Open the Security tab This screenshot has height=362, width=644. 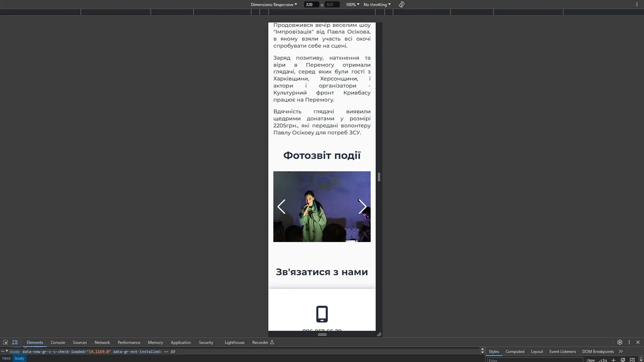(x=206, y=342)
